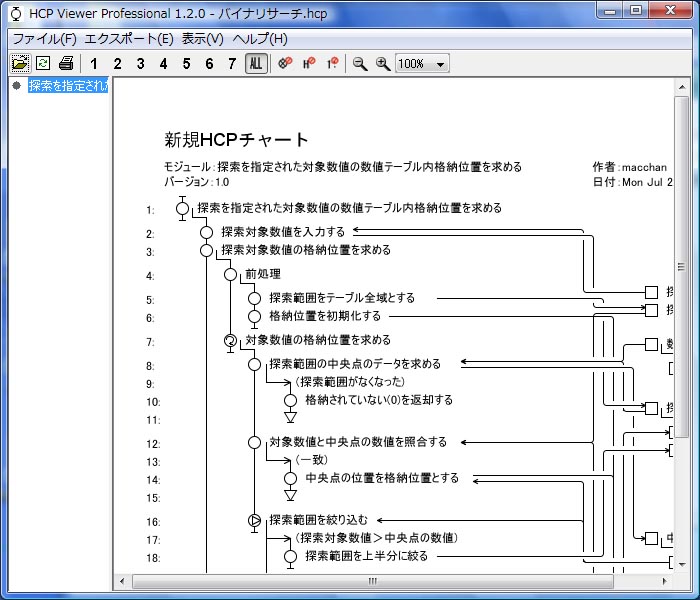This screenshot has height=600, width=700.
Task: Toggle hierarchy level 1 display
Action: tap(94, 63)
